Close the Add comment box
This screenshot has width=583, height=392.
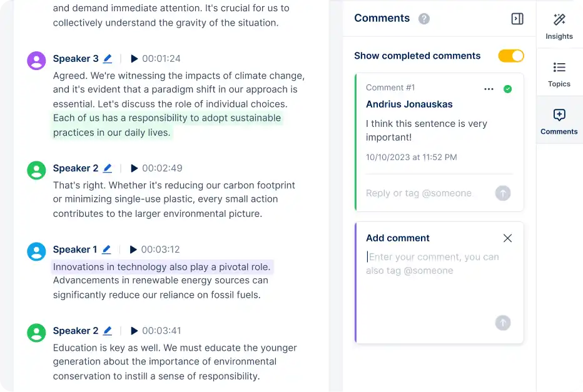pyautogui.click(x=507, y=238)
